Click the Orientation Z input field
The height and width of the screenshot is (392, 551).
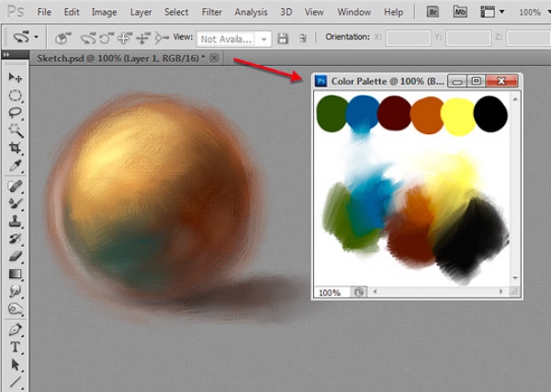point(528,38)
